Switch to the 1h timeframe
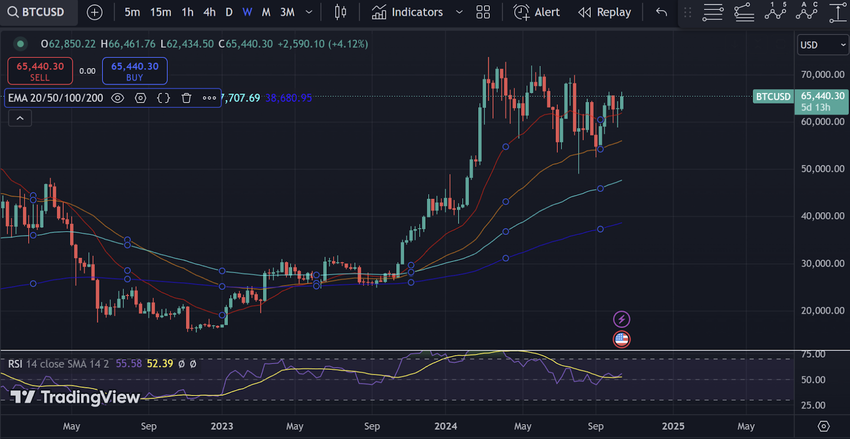This screenshot has width=850, height=439. click(x=187, y=12)
